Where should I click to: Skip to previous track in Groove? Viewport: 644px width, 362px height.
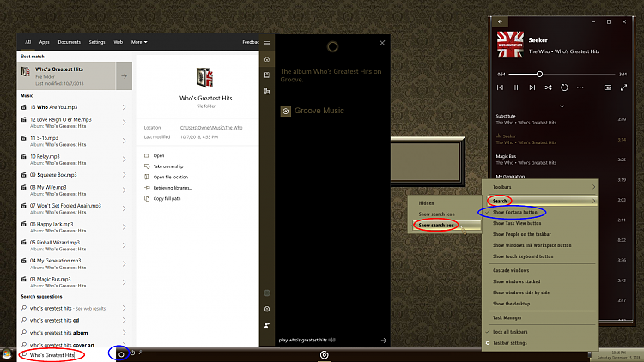(x=501, y=87)
